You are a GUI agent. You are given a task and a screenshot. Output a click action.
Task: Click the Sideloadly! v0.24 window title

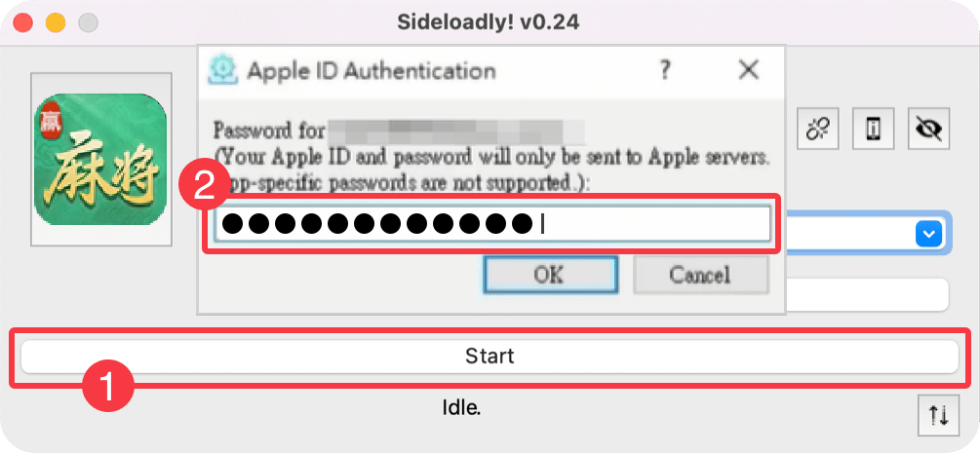tap(489, 20)
